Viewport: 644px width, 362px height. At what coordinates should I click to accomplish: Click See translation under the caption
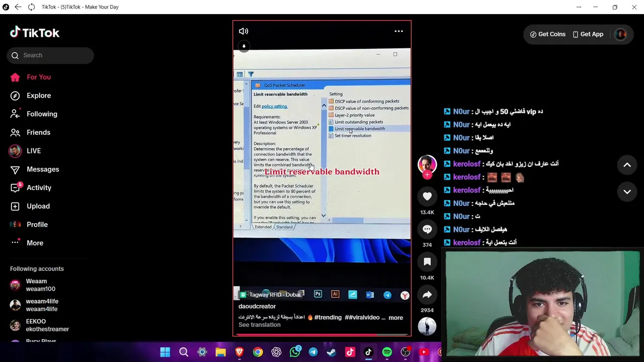(260, 325)
